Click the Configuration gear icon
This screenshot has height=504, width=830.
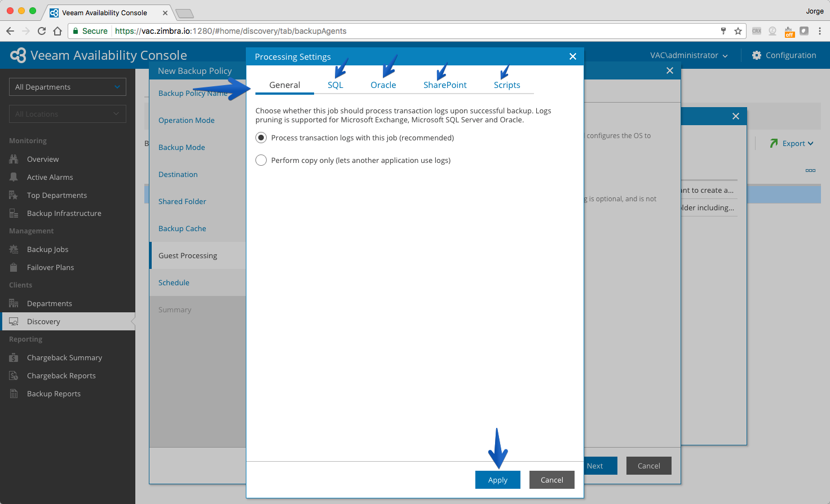[757, 55]
